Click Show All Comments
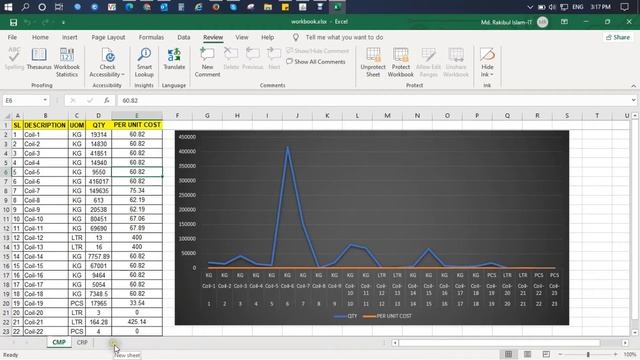The width and height of the screenshot is (640, 360). [x=316, y=62]
